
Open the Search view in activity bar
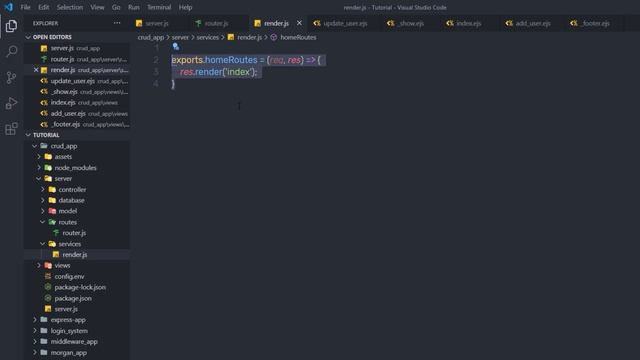pos(11,51)
